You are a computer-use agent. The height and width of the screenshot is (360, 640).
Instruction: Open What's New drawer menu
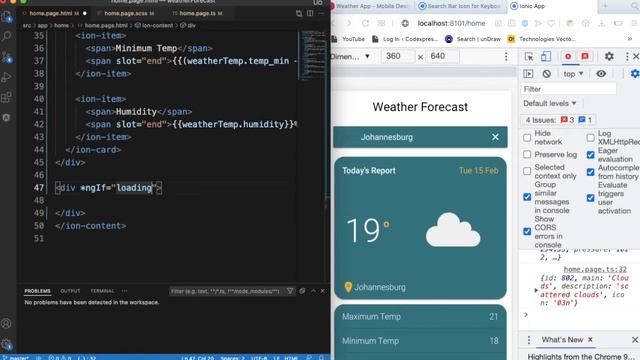click(x=529, y=340)
